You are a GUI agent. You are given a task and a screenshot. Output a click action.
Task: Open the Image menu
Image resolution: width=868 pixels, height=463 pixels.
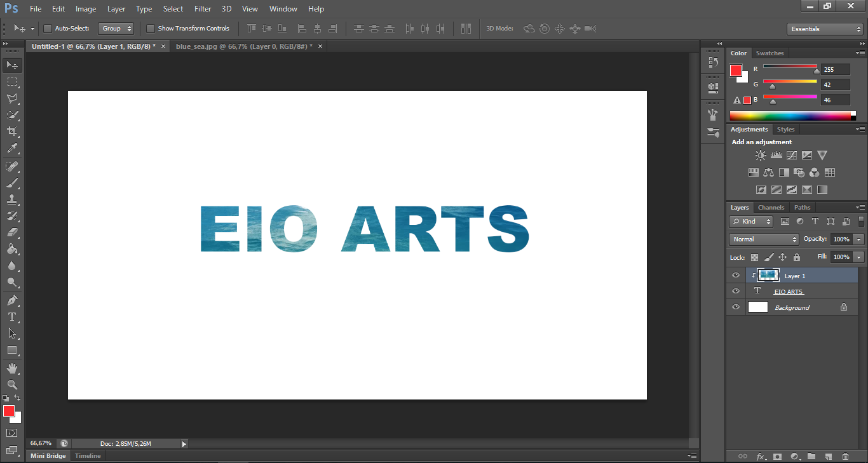86,9
